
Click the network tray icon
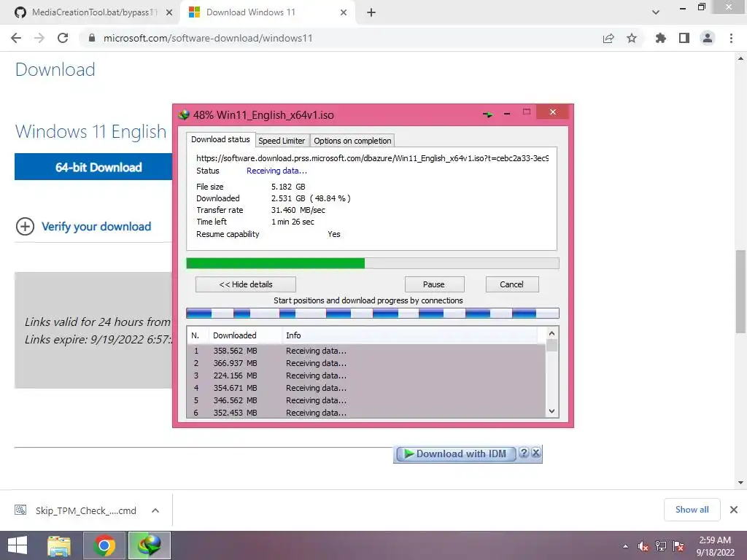pyautogui.click(x=661, y=546)
